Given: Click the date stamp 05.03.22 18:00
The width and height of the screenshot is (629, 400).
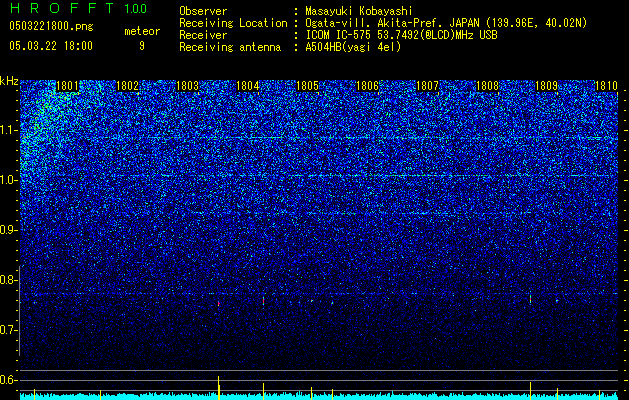Looking at the screenshot, I should click(51, 46).
